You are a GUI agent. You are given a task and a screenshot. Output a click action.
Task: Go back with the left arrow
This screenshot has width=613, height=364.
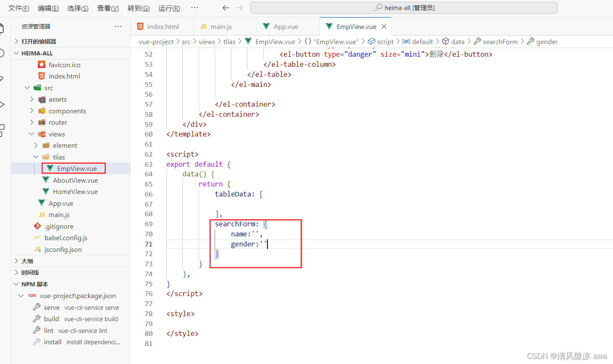pos(226,8)
